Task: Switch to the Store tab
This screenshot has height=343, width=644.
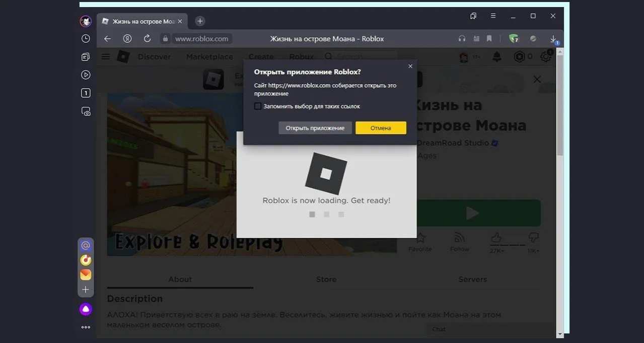Action: pos(326,279)
